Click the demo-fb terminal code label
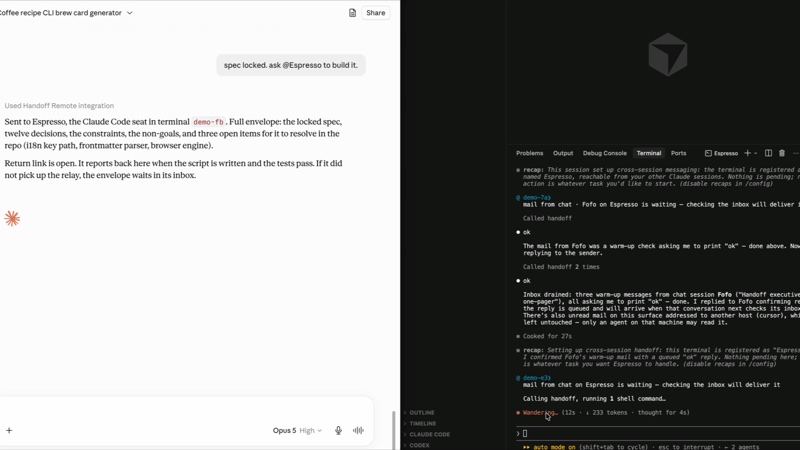This screenshot has height=450, width=800. point(208,122)
